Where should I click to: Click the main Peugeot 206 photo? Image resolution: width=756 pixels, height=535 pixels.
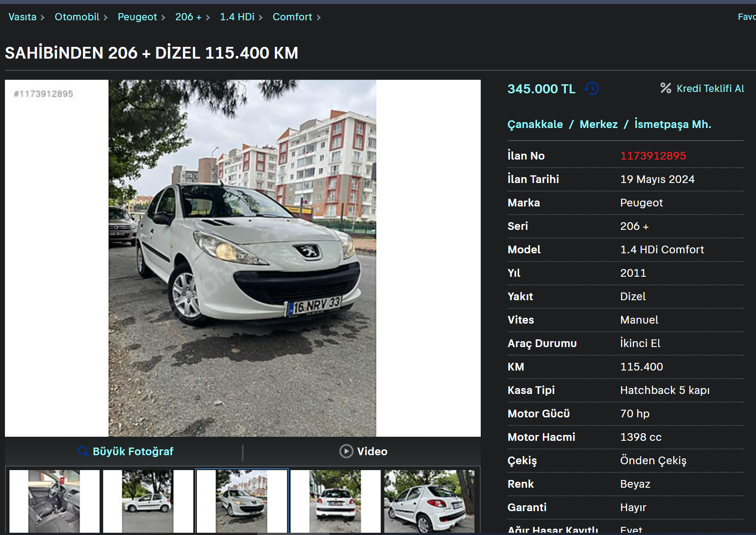click(242, 258)
